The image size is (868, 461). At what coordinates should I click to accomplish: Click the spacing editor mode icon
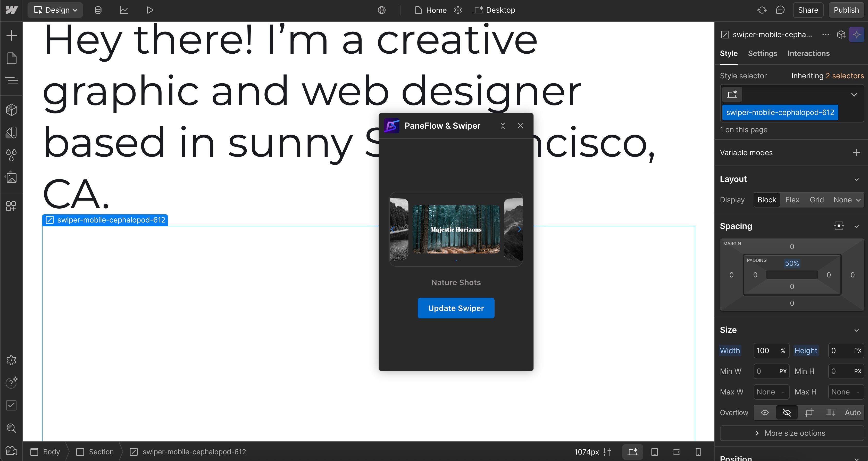pos(839,226)
